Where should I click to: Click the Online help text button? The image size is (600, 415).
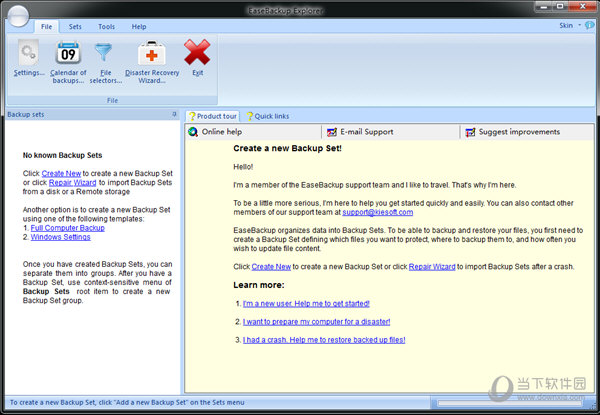[x=222, y=132]
